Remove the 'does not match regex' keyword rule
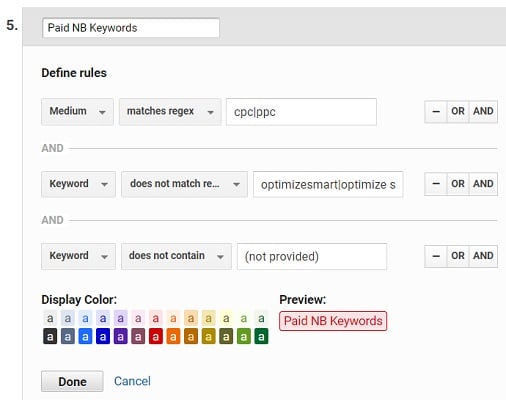The width and height of the screenshot is (506, 400). click(x=436, y=184)
